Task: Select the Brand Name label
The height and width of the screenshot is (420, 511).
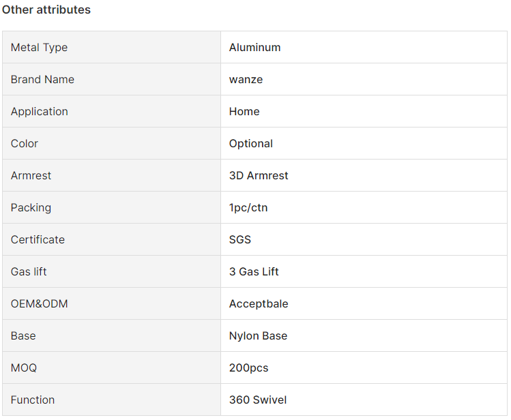Action: click(42, 80)
